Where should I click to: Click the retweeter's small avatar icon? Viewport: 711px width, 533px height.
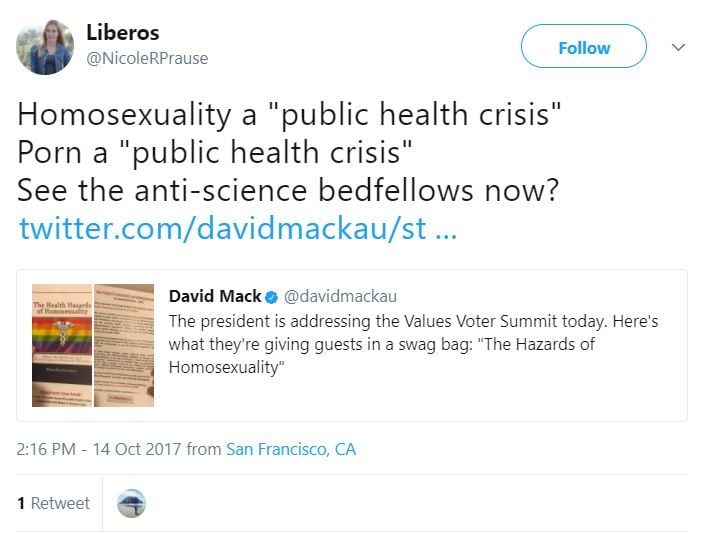pyautogui.click(x=131, y=503)
